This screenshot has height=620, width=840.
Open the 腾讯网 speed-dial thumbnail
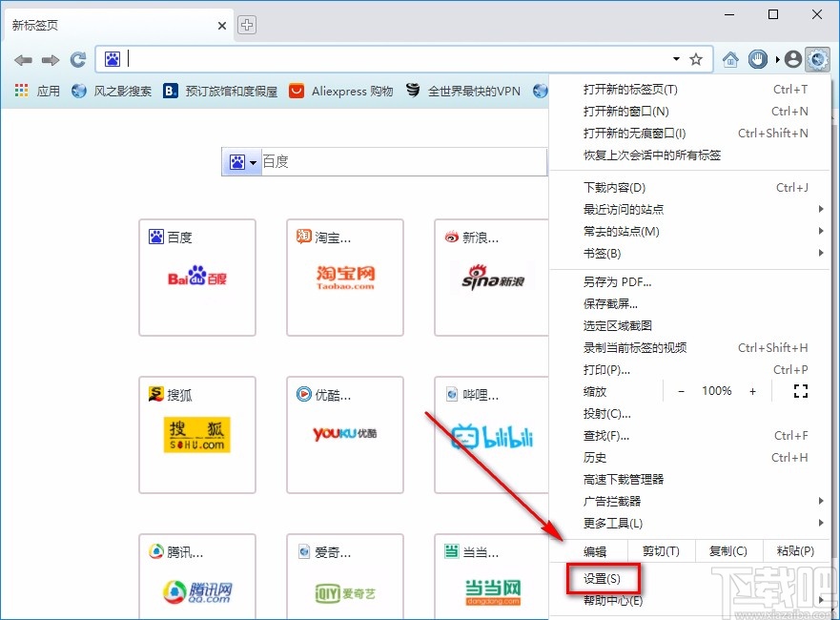[x=197, y=576]
